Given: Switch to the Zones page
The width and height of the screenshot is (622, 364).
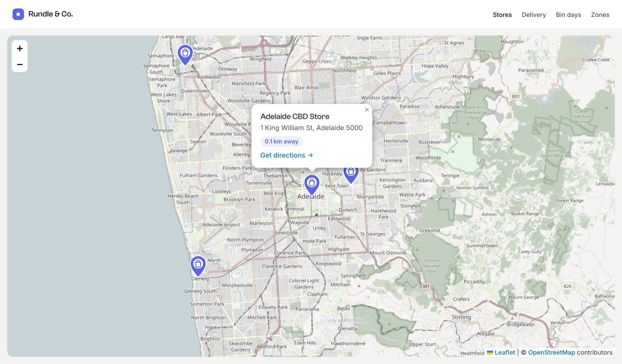Looking at the screenshot, I should coord(600,15).
